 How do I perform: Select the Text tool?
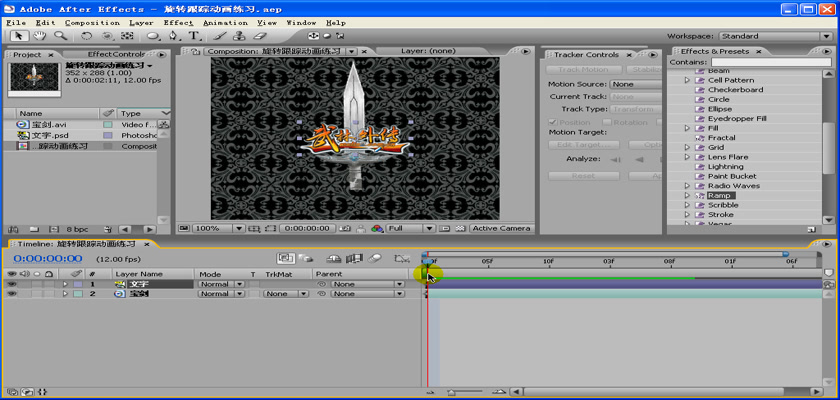point(194,36)
